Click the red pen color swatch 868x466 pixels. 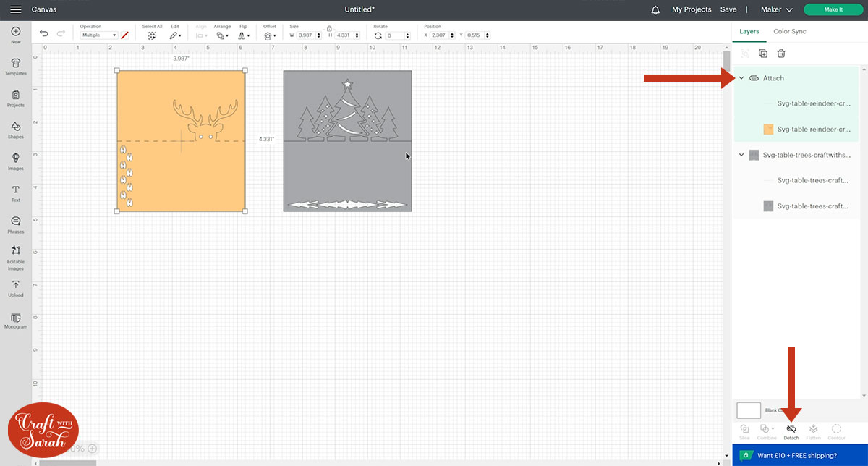(x=125, y=35)
